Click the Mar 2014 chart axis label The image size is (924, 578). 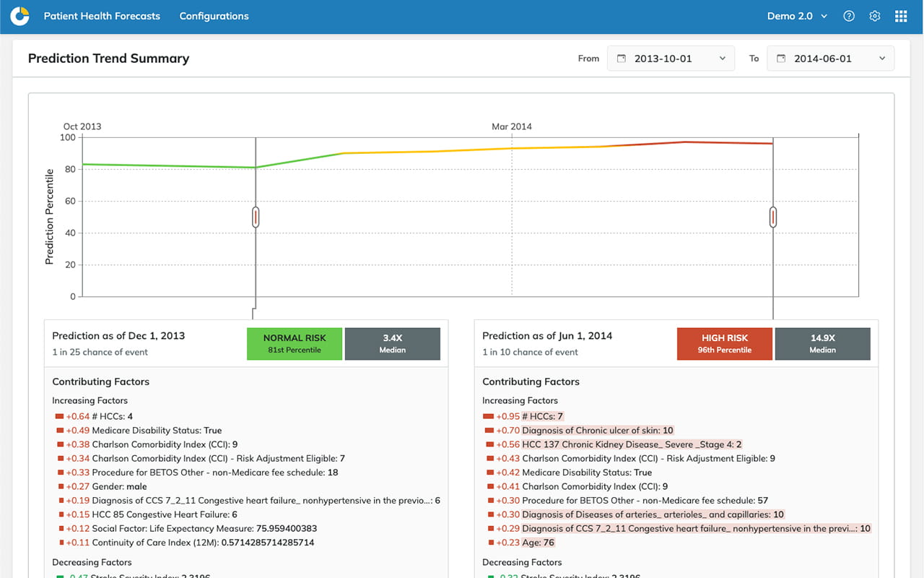click(x=512, y=126)
